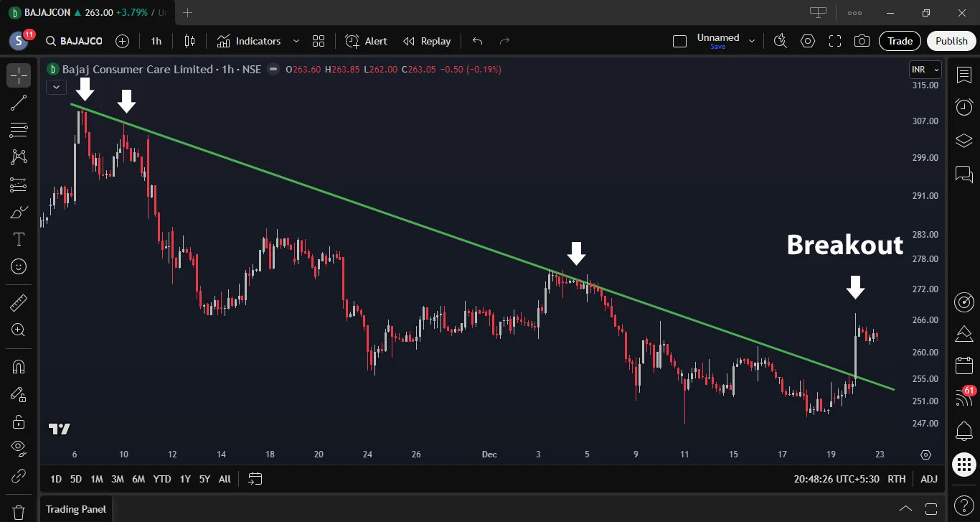Open the watchlist panel in right sidebar

(x=964, y=75)
